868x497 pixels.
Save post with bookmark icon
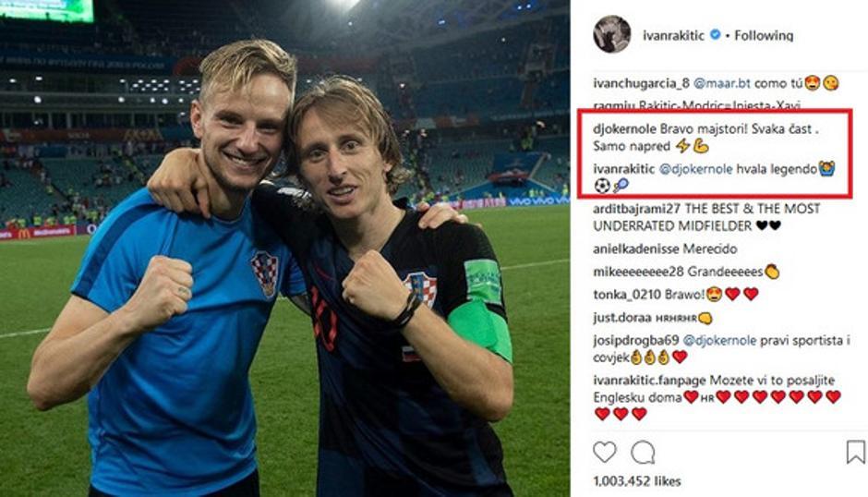856,452
